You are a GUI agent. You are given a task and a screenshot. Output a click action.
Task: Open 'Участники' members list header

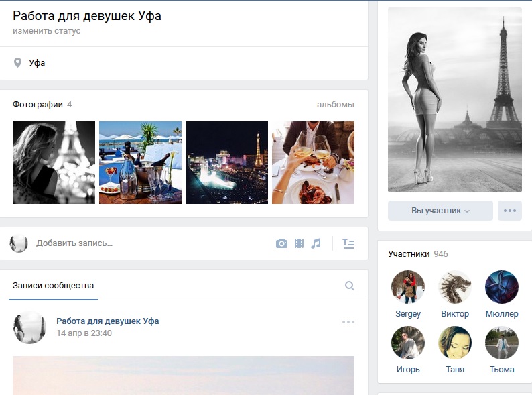pos(409,254)
